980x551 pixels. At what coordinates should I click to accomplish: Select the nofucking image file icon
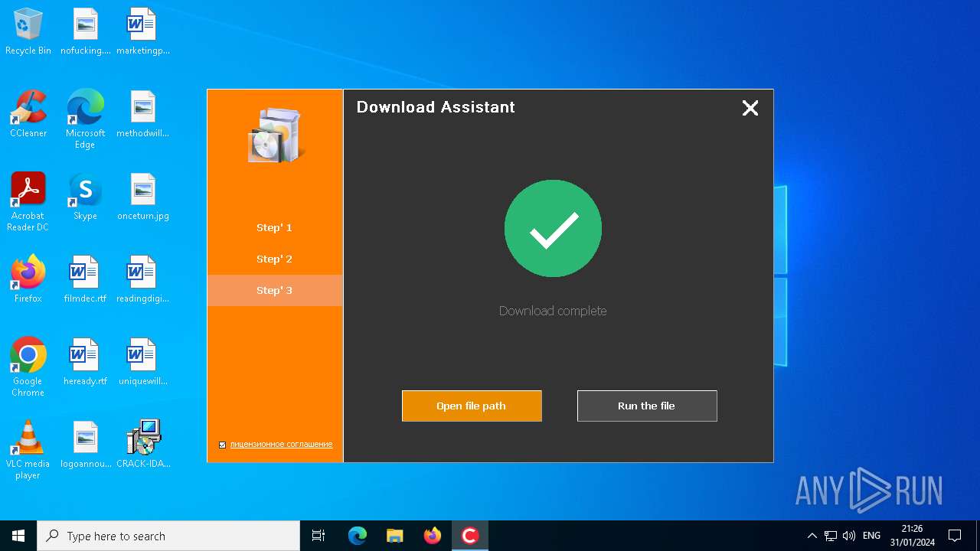[x=85, y=31]
